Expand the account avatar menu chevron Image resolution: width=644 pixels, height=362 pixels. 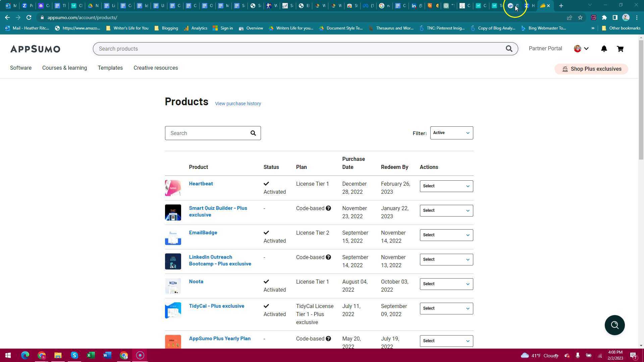coord(586,49)
